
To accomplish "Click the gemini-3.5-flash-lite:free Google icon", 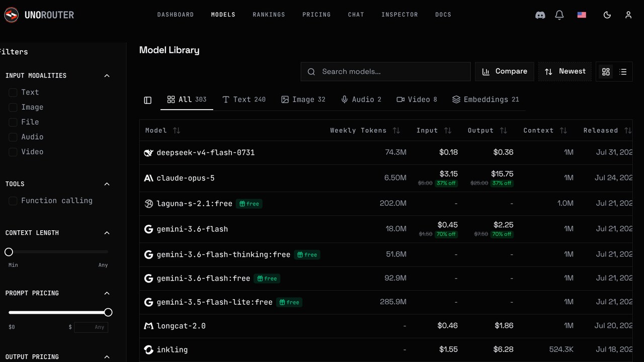I will click(x=148, y=303).
